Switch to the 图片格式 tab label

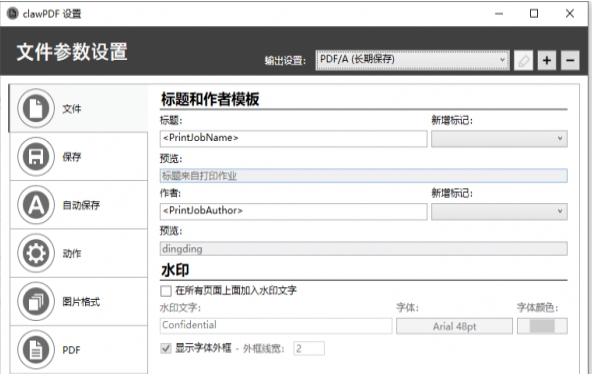tap(81, 302)
